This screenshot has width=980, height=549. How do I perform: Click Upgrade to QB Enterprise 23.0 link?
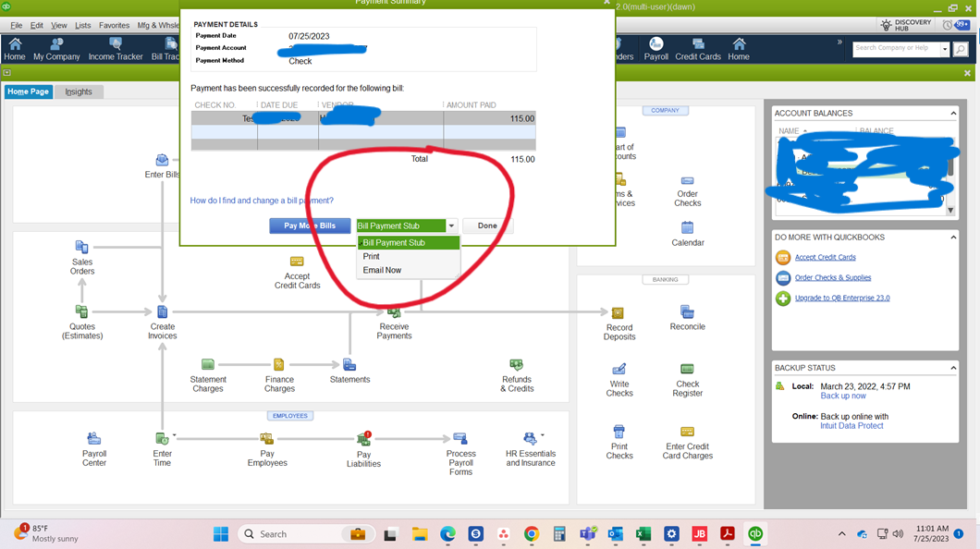[842, 298]
